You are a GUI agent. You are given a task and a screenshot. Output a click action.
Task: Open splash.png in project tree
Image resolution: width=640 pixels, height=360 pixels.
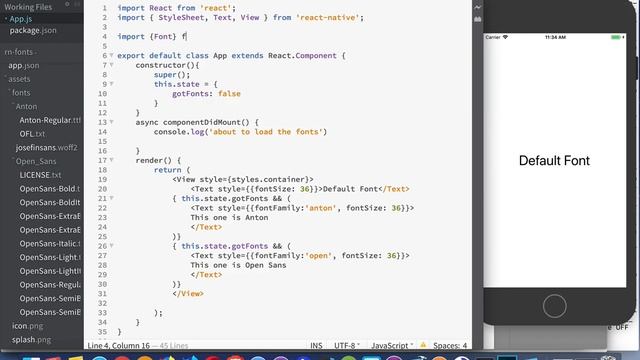point(31,340)
